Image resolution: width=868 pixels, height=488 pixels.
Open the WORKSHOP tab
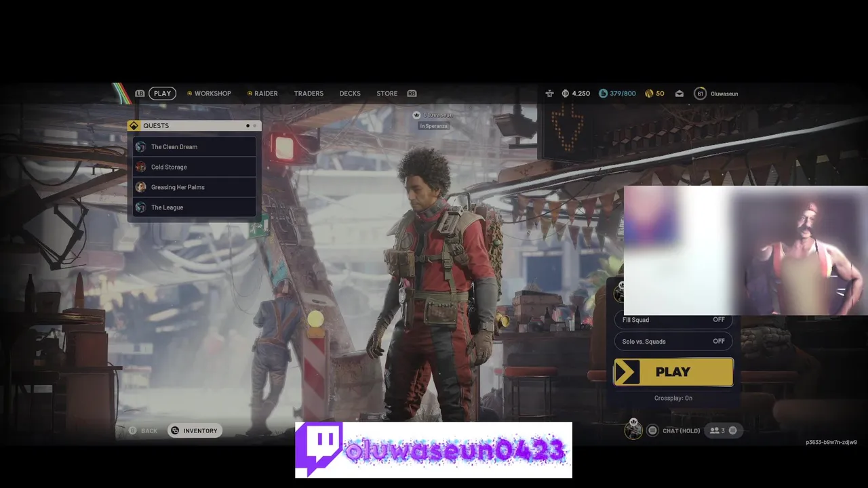tap(212, 94)
